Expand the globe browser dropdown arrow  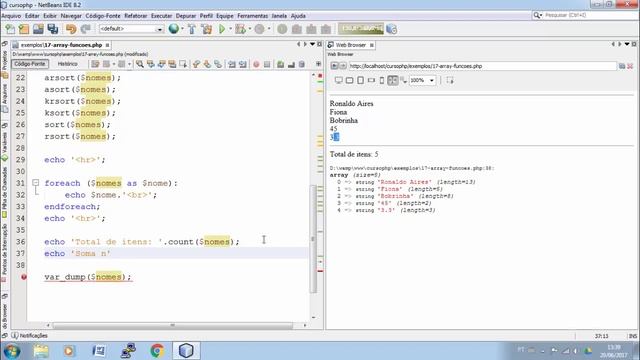pos(182,29)
